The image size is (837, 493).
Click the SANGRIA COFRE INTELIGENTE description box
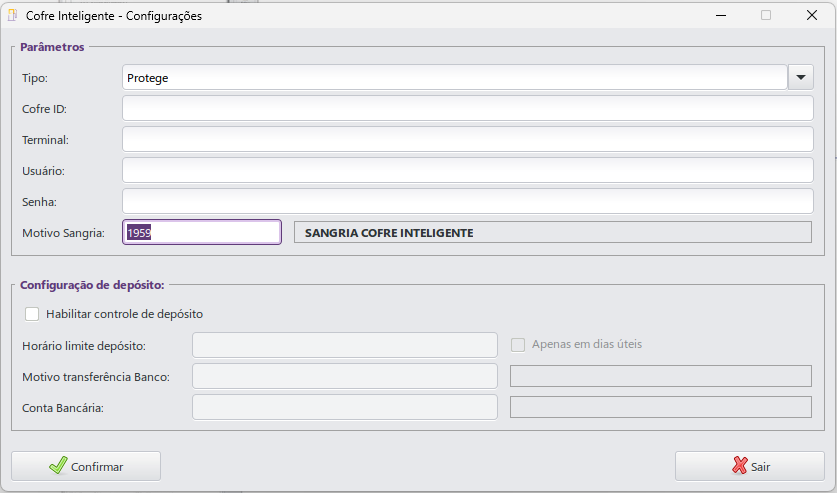(552, 232)
